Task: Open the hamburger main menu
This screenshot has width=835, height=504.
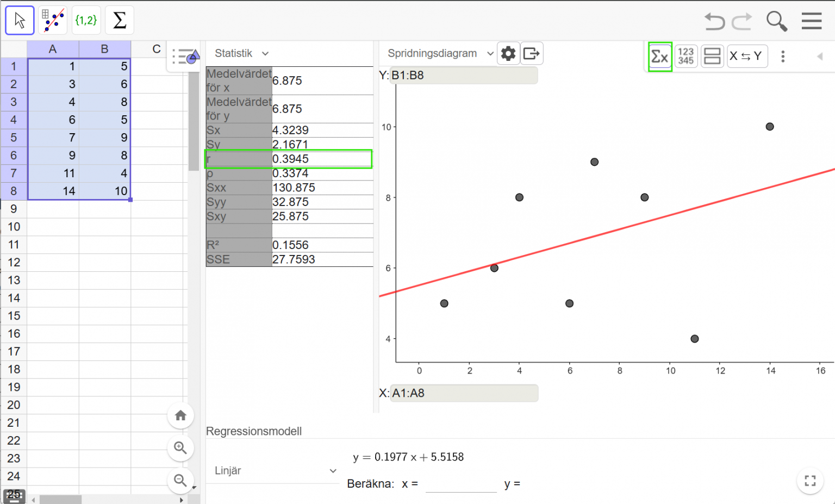Action: tap(811, 21)
